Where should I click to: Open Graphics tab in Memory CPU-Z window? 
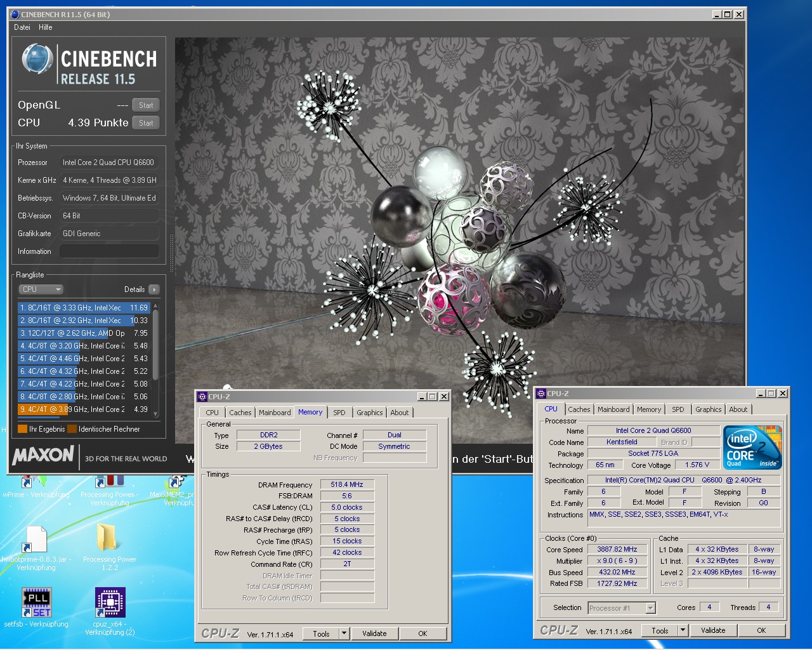(370, 413)
